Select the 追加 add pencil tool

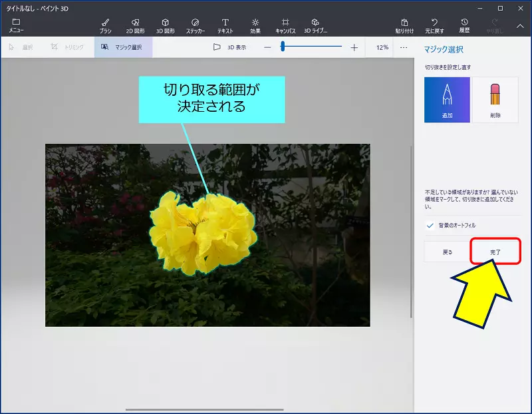[x=447, y=100]
